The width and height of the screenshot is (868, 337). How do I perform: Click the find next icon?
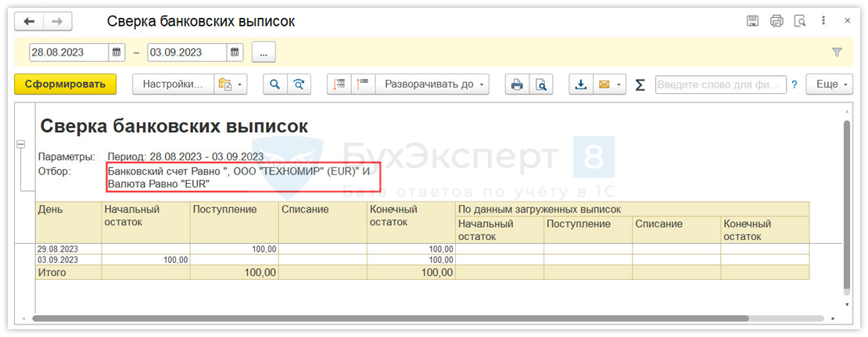point(299,84)
